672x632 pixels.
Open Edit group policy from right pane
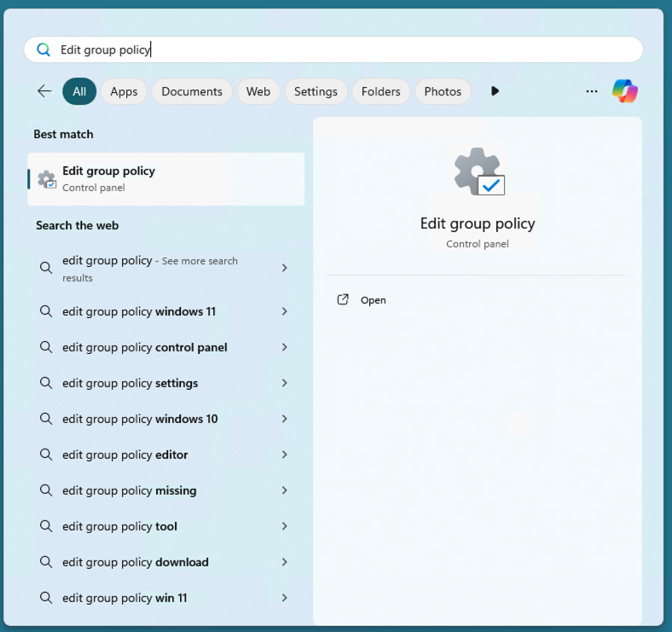coord(373,300)
